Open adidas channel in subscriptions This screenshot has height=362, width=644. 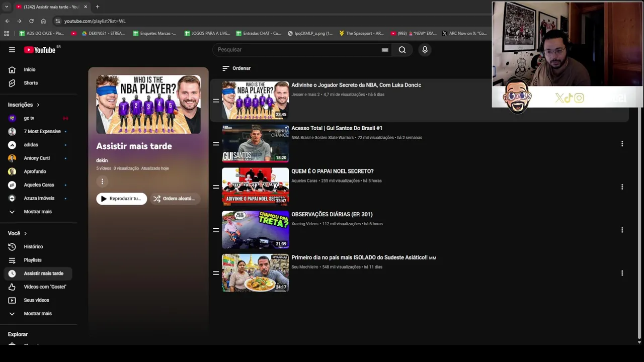[x=39, y=145]
